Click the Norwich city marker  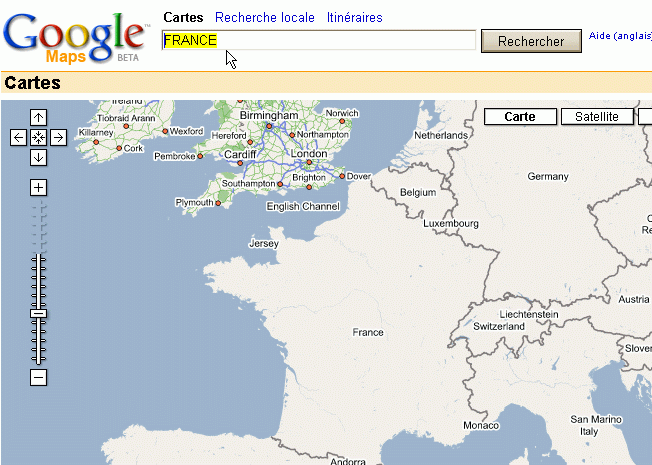[x=342, y=121]
